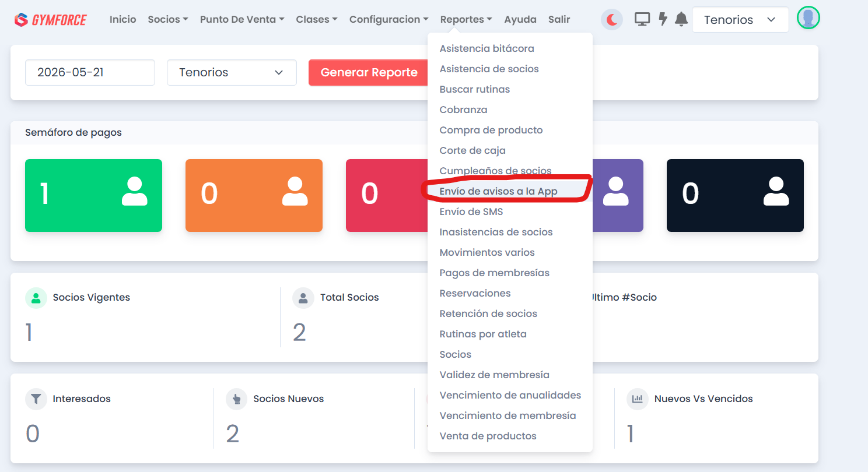Open user profile avatar
868x472 pixels.
point(808,19)
